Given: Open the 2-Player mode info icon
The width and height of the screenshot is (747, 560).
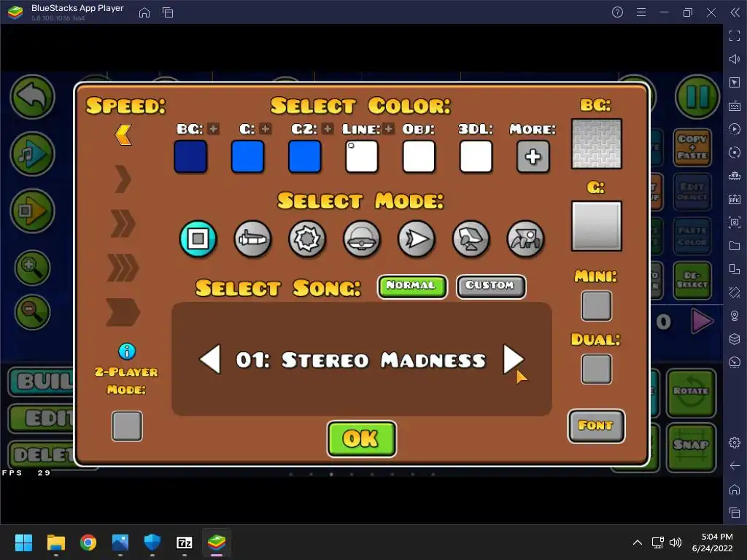Looking at the screenshot, I should tap(127, 351).
